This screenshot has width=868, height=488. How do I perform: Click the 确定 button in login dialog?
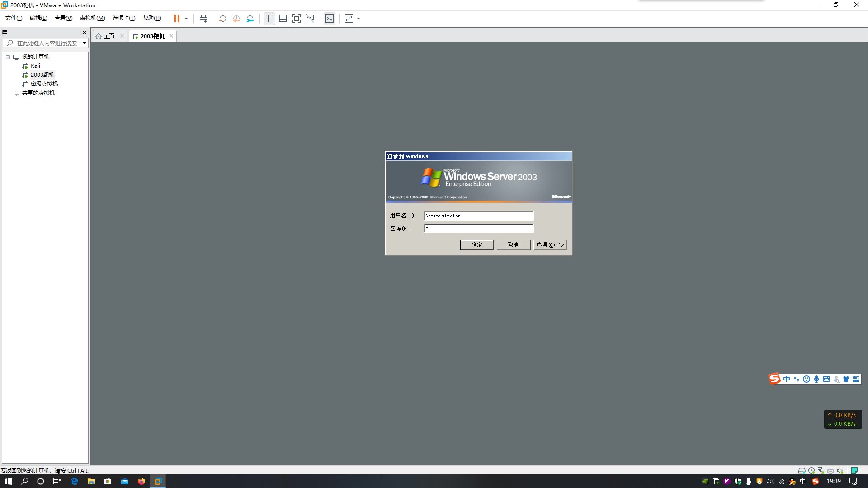pyautogui.click(x=476, y=245)
